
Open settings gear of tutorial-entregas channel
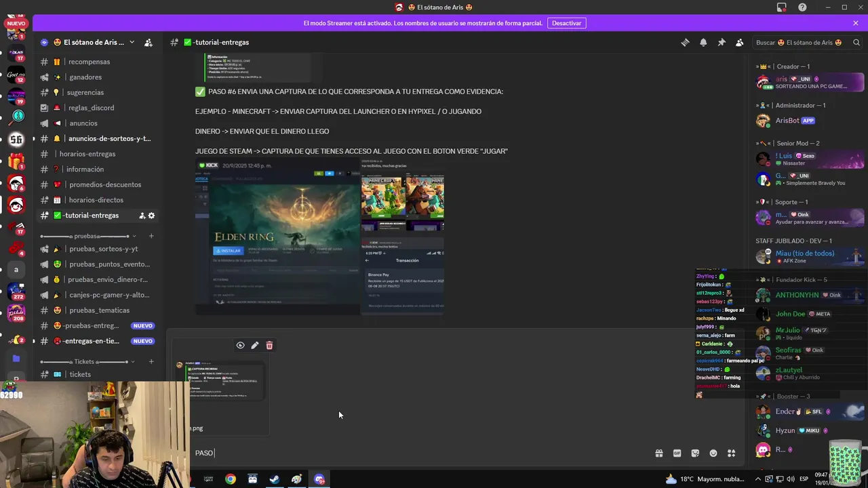[151, 216]
